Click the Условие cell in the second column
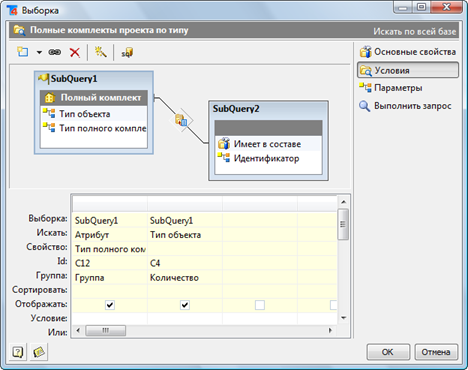 pyautogui.click(x=185, y=319)
